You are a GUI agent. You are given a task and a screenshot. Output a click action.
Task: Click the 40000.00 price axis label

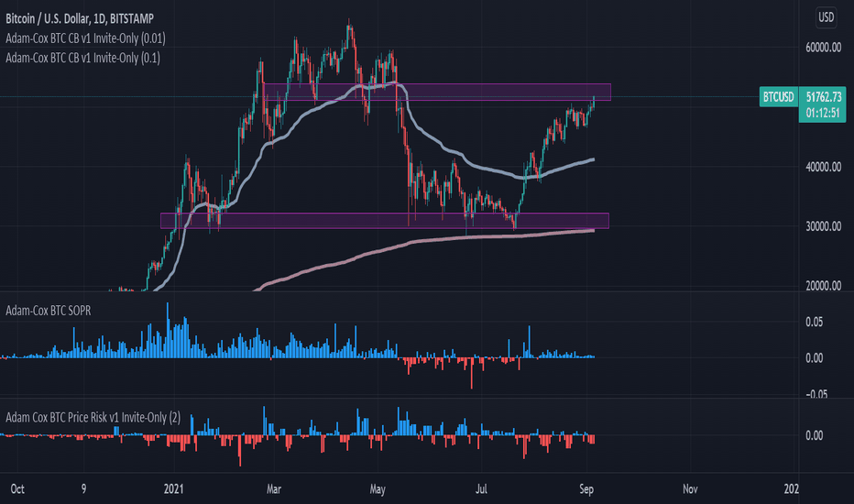coord(824,167)
